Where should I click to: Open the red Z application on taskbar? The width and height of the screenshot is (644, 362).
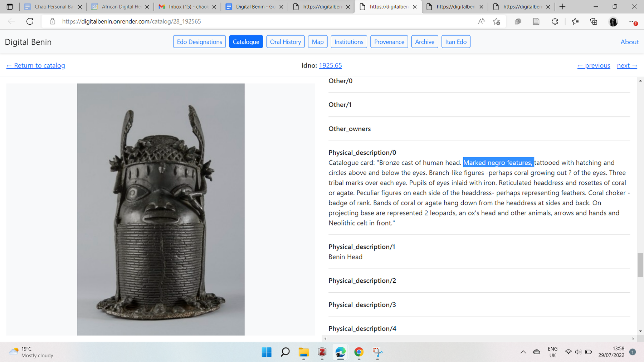[x=322, y=352]
